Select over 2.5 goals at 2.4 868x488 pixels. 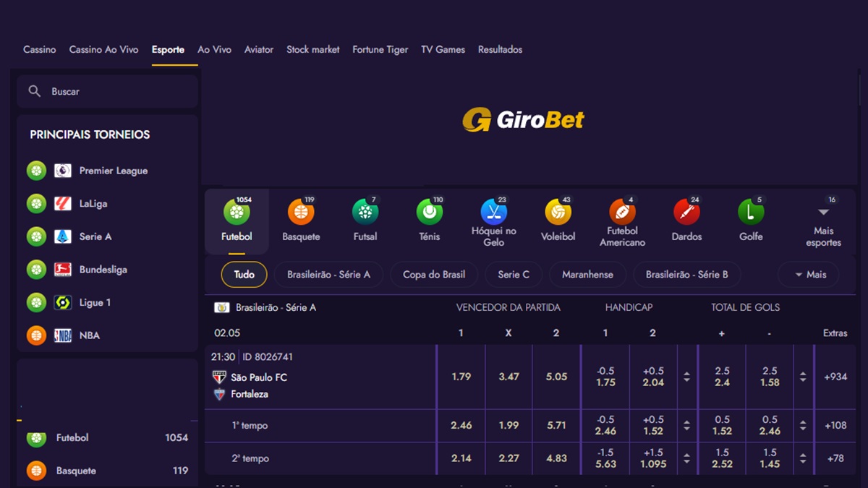coord(723,377)
